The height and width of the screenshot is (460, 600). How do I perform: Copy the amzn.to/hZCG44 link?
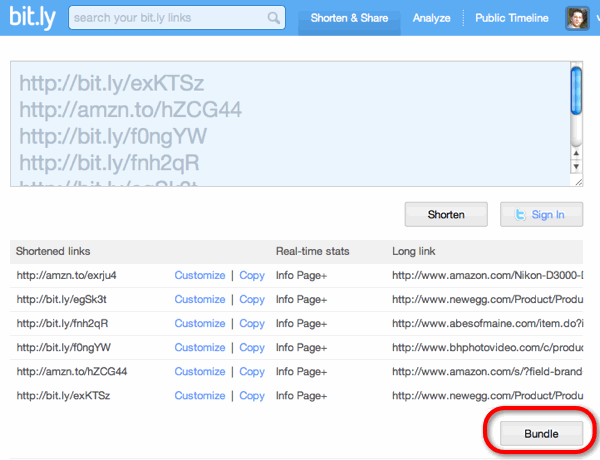point(252,372)
